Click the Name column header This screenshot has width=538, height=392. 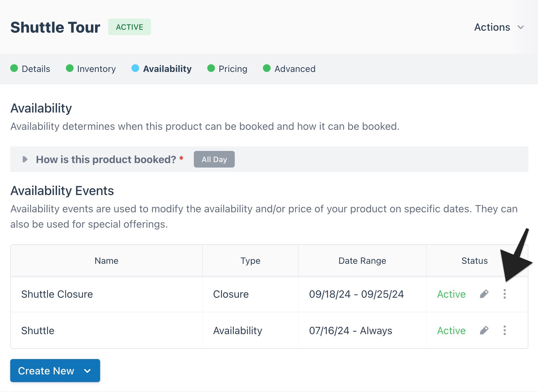point(107,261)
